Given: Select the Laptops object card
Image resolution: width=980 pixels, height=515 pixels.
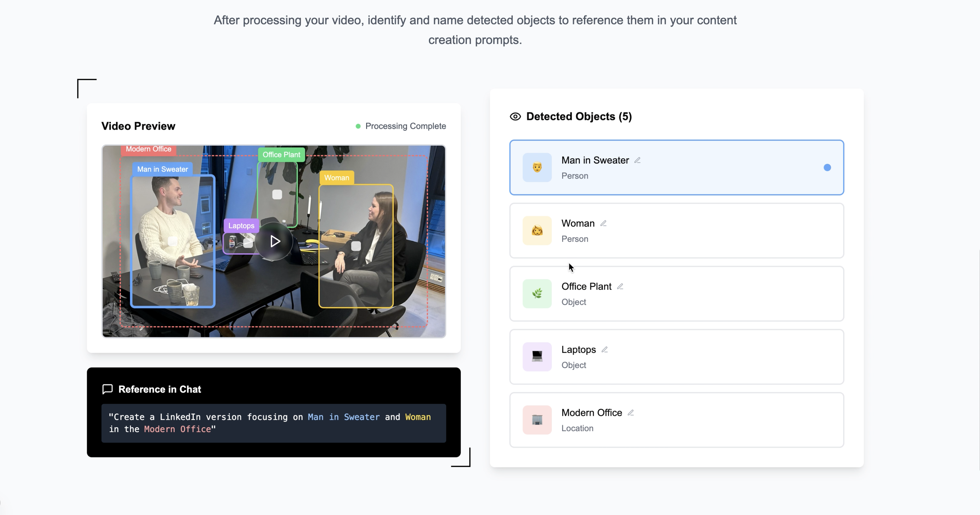Looking at the screenshot, I should click(676, 357).
